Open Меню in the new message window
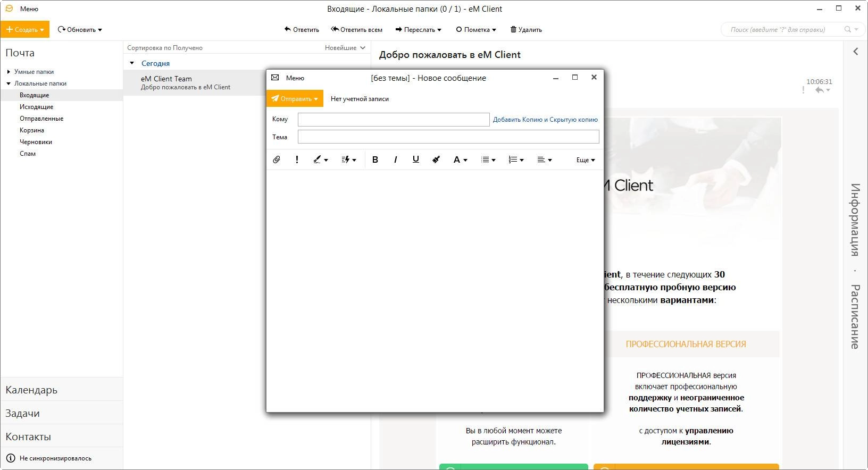The width and height of the screenshot is (868, 470). [295, 78]
